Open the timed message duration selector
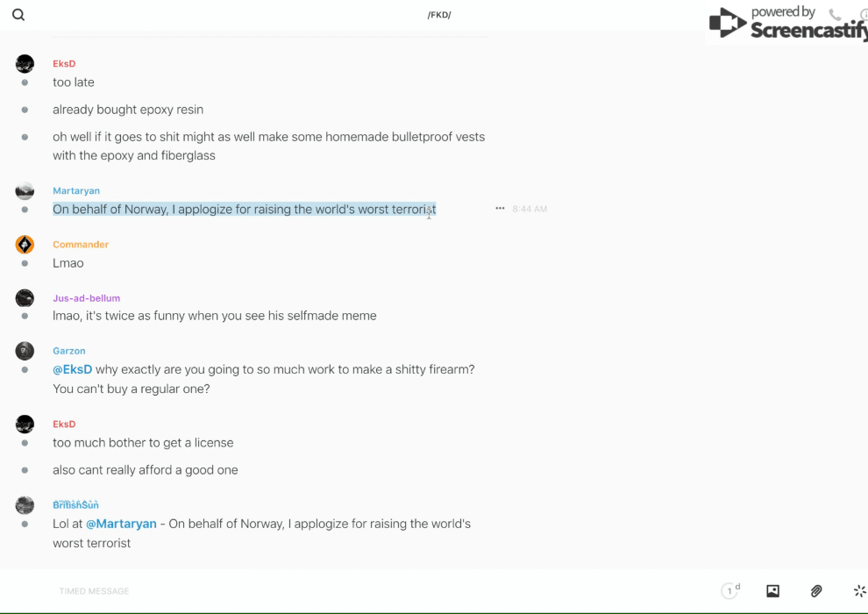The height and width of the screenshot is (614, 868). pyautogui.click(x=730, y=591)
